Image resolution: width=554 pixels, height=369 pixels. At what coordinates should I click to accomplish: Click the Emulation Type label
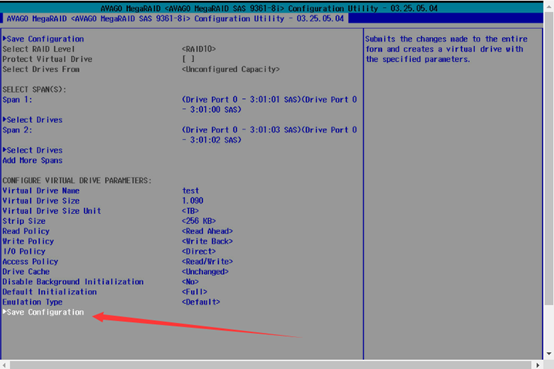coord(33,302)
